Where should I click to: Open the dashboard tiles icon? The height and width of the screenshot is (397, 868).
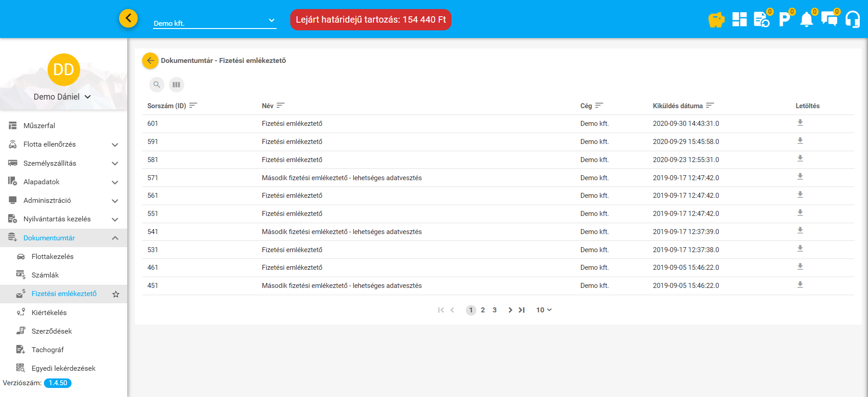pos(739,19)
